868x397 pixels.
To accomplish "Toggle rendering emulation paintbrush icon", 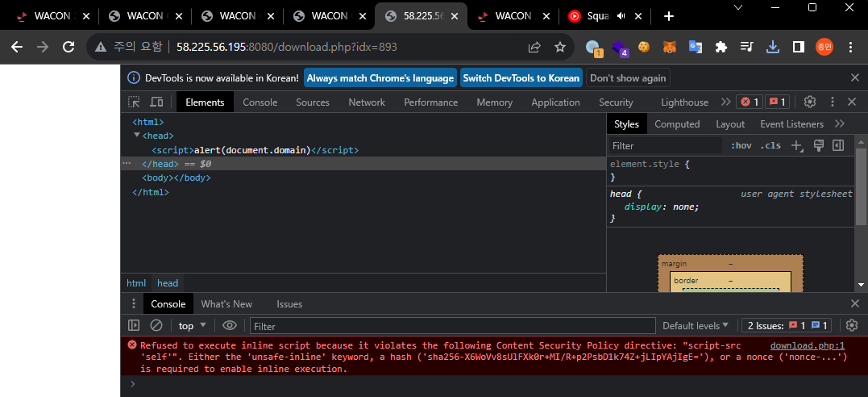I will point(820,145).
